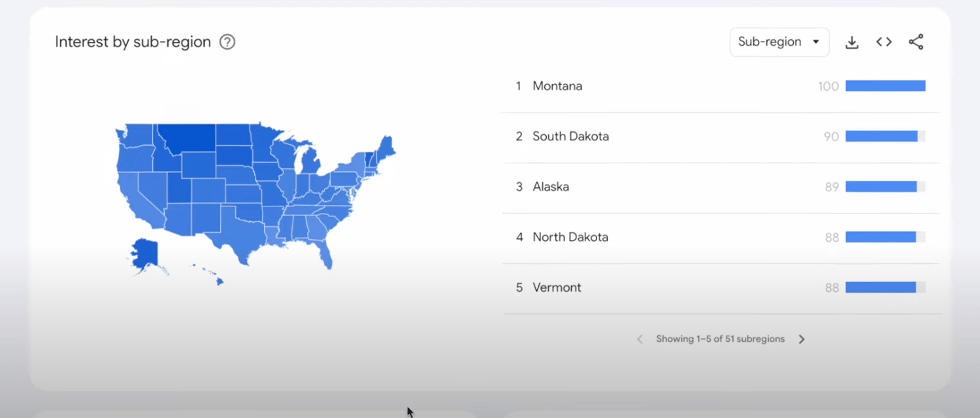Select Montana from the ranking list

click(x=557, y=86)
